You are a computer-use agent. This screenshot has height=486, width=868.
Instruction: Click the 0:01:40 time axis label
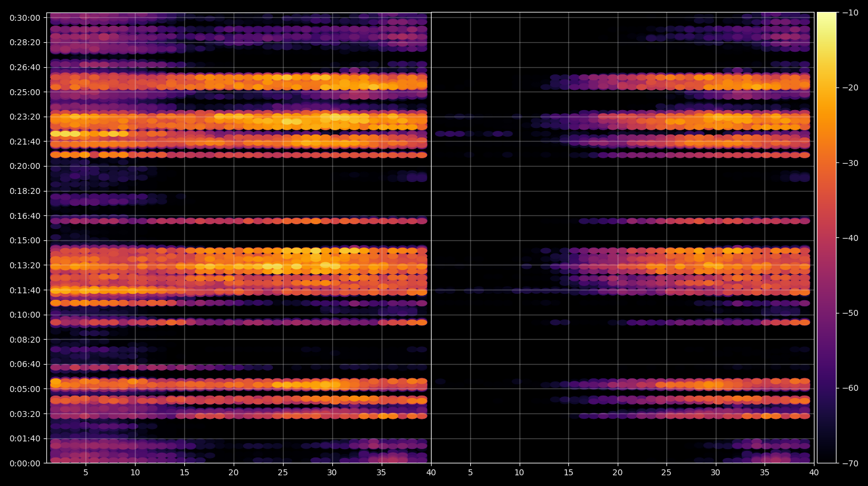pos(25,438)
